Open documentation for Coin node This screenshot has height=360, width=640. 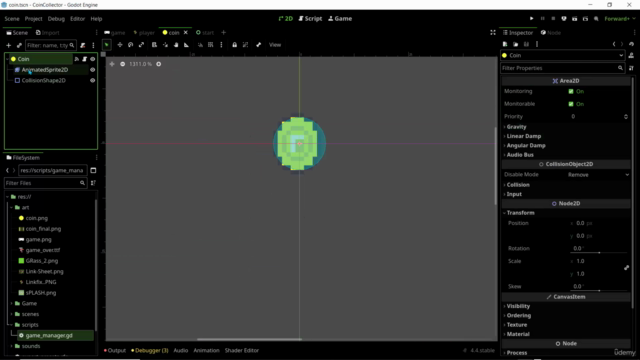[631, 56]
